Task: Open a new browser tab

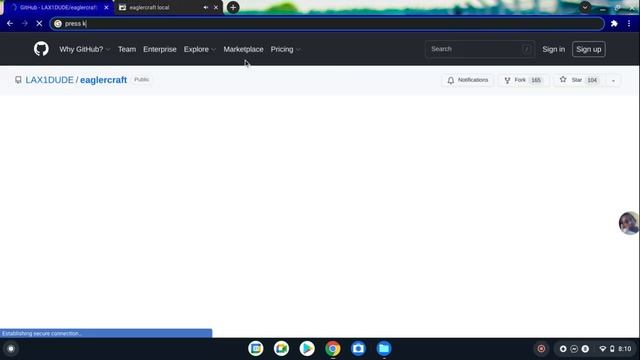Action: (233, 7)
